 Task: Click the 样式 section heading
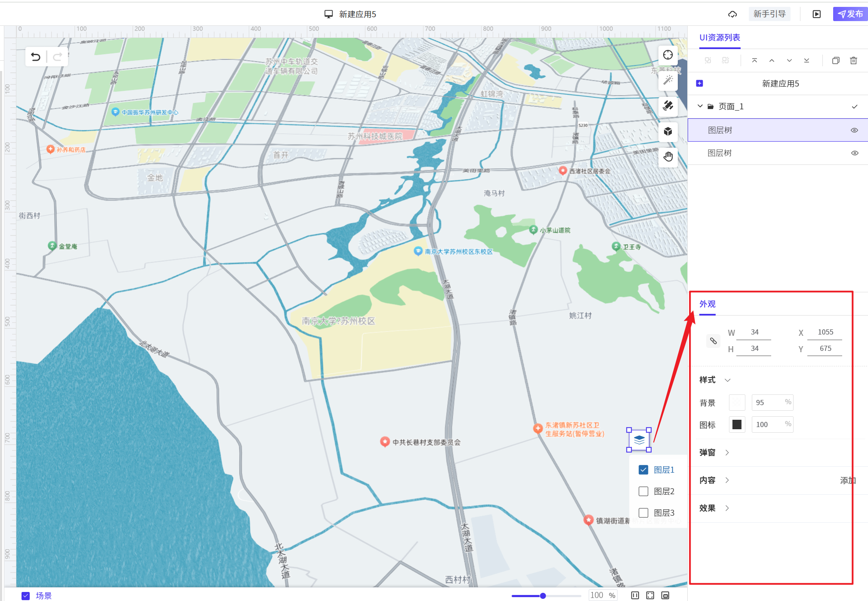(707, 380)
